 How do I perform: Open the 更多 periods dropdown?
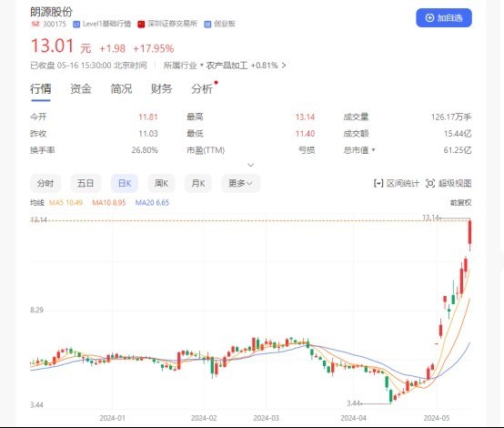[240, 183]
